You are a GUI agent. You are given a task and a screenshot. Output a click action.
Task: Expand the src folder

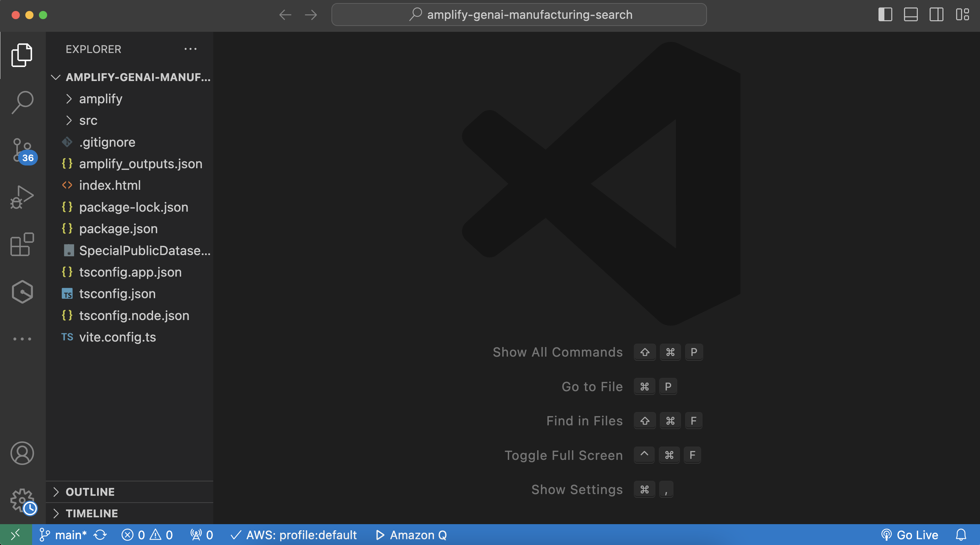(x=88, y=120)
